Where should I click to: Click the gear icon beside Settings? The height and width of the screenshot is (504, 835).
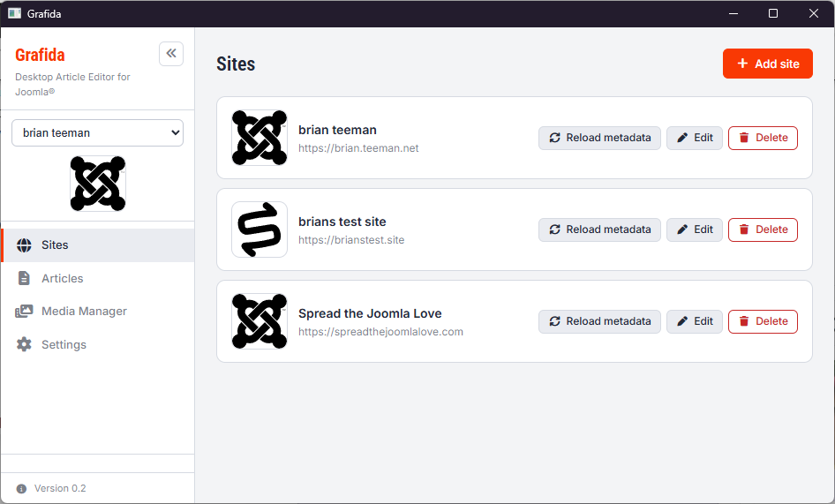click(24, 345)
